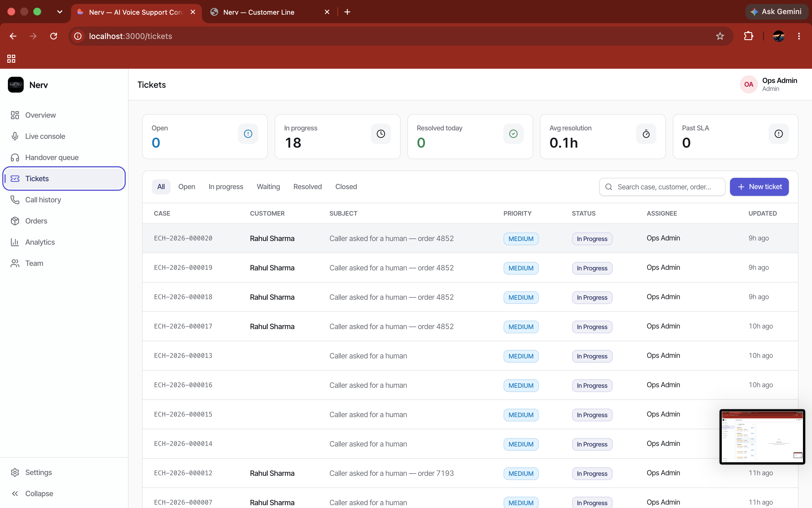Click MEDIUM priority badge for ECH-2026-000020

(x=521, y=239)
